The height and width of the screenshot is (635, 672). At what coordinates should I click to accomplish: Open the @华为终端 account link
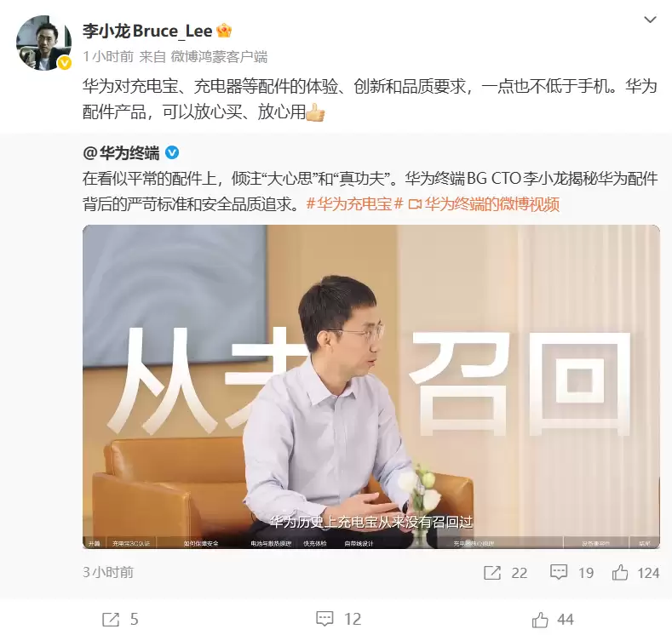coord(121,153)
